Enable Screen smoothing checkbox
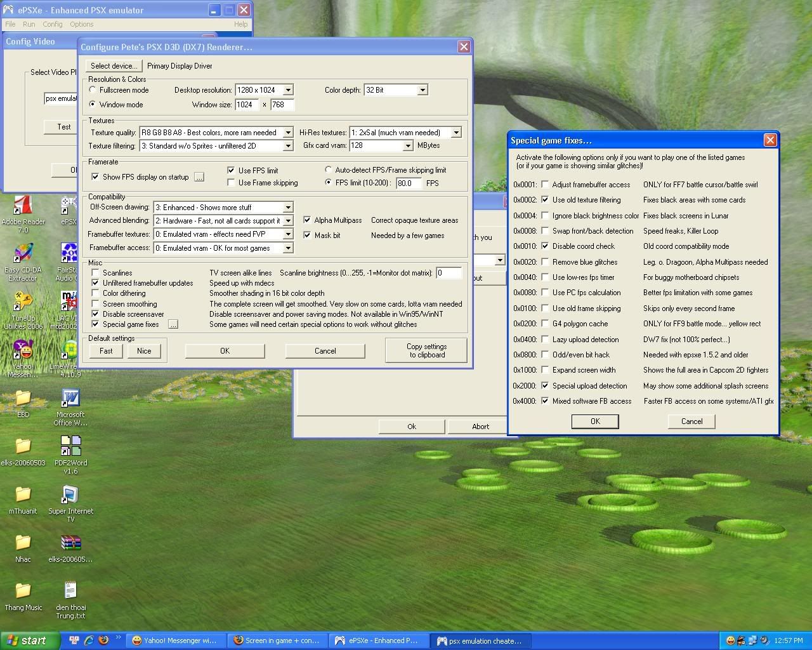812x650 pixels. (x=95, y=303)
